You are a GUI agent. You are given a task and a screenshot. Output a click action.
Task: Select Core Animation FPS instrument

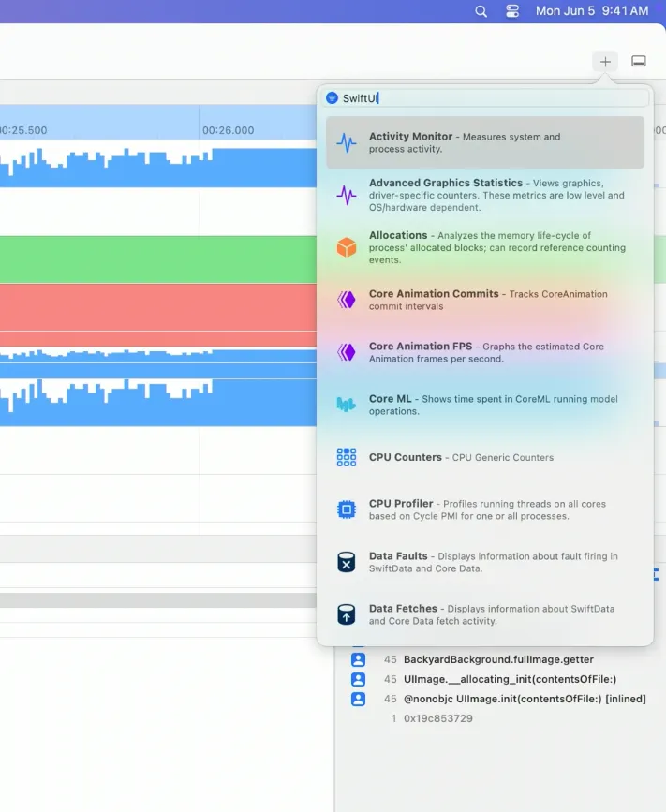[x=485, y=352]
